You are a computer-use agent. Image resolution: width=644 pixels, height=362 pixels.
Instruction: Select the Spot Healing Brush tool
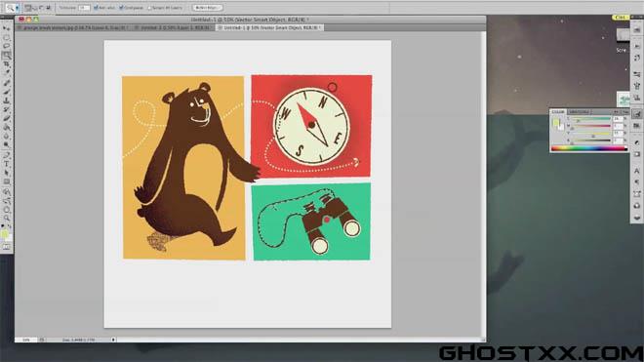pyautogui.click(x=6, y=83)
